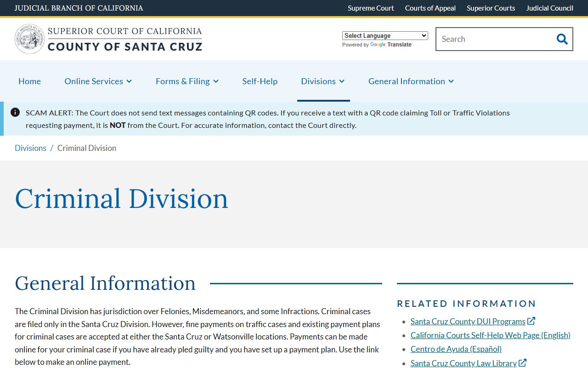This screenshot has height=368, width=588.
Task: Open Santa Cruz County DUI Programs link
Action: 468,321
